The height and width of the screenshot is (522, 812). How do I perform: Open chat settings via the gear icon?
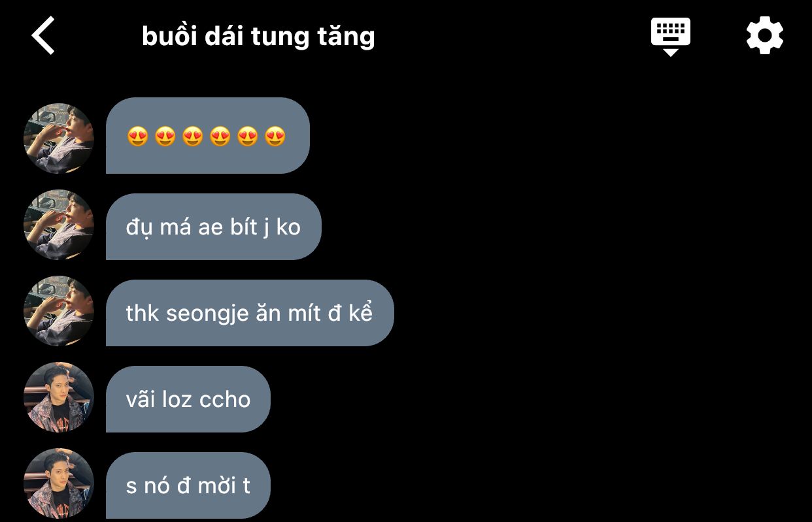(x=765, y=35)
